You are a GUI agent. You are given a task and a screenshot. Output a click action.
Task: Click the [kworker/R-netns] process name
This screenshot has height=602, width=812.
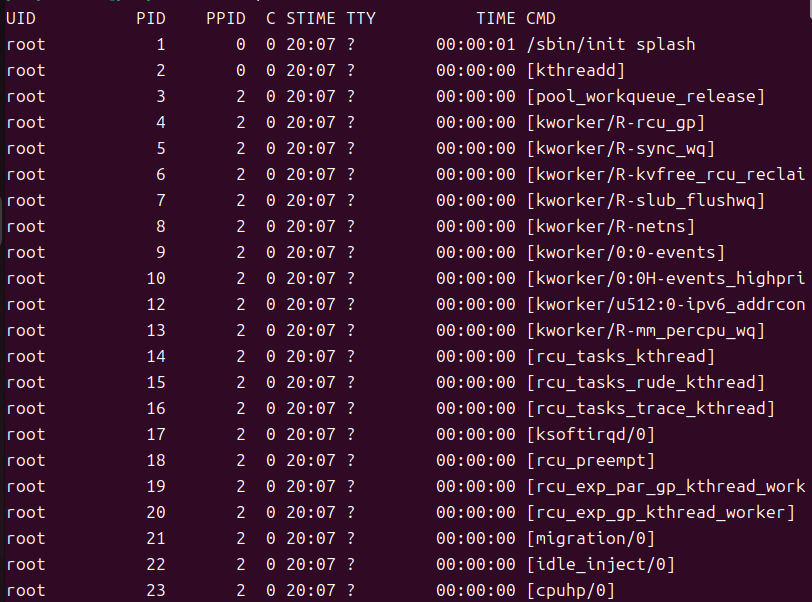(x=610, y=226)
